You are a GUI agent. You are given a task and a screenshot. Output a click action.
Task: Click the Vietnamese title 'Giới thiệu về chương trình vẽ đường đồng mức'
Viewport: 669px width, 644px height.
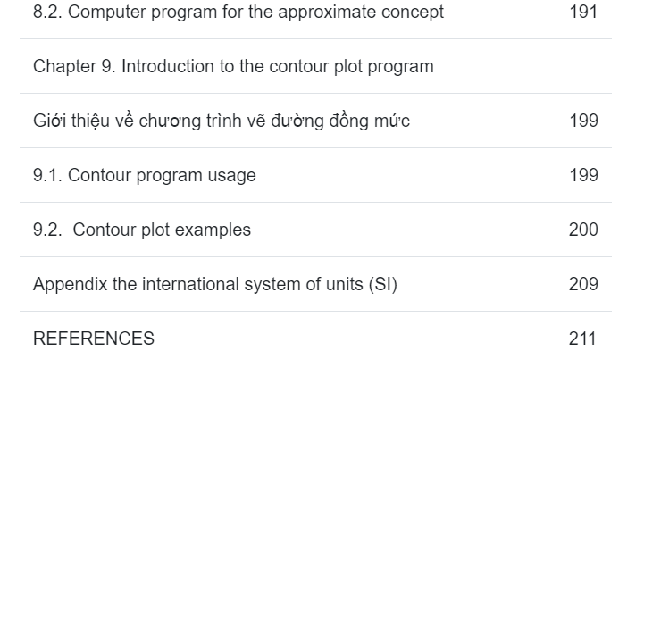point(221,121)
